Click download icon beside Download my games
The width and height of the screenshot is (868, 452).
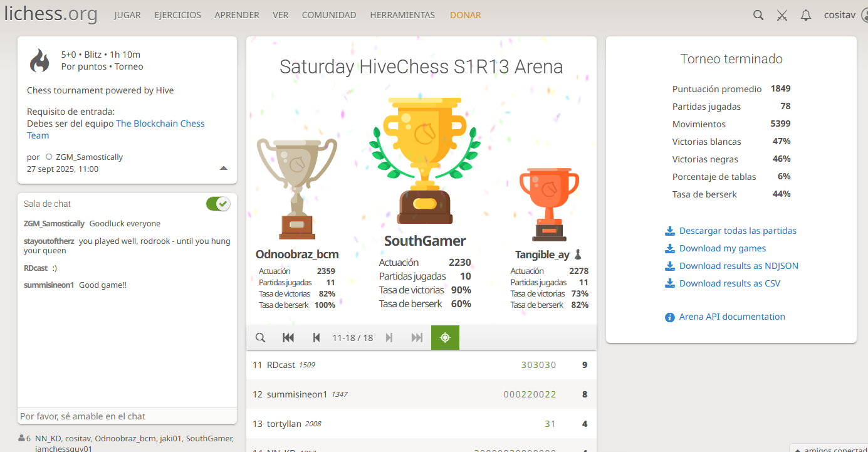[x=670, y=248]
